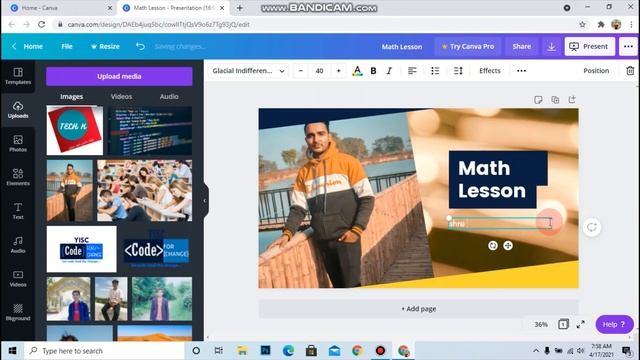Delete selected element with trash icon

pyautogui.click(x=630, y=71)
